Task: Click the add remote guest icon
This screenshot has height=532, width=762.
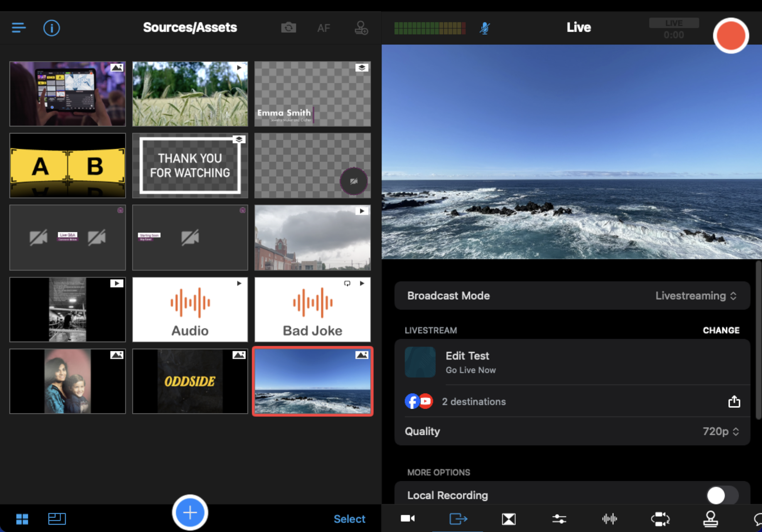Action: [361, 28]
